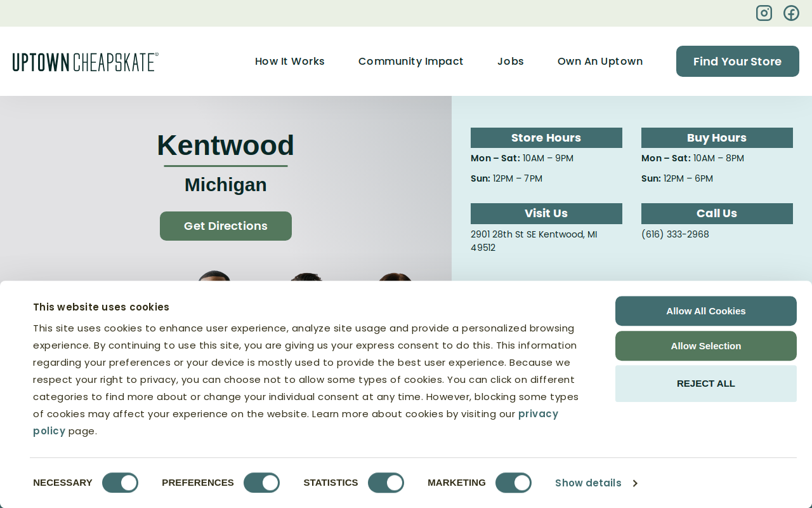
Task: Turn off the Statistics cookies switch
Action: click(x=386, y=483)
